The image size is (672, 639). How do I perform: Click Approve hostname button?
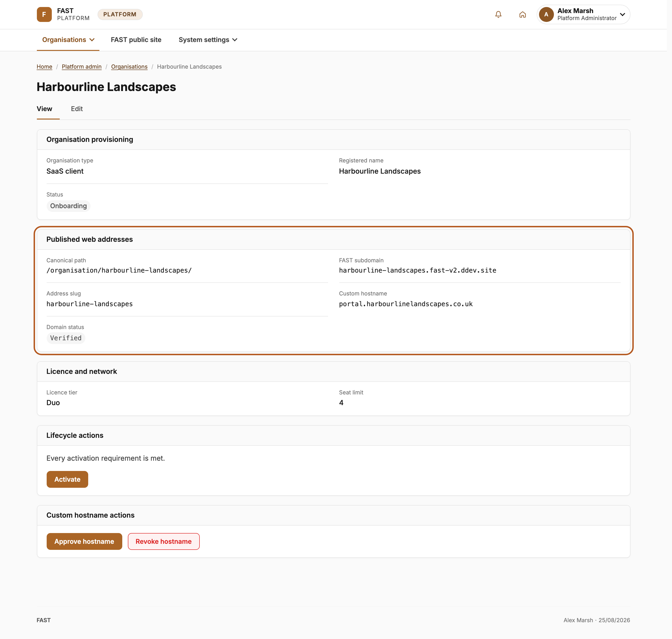[x=84, y=541]
